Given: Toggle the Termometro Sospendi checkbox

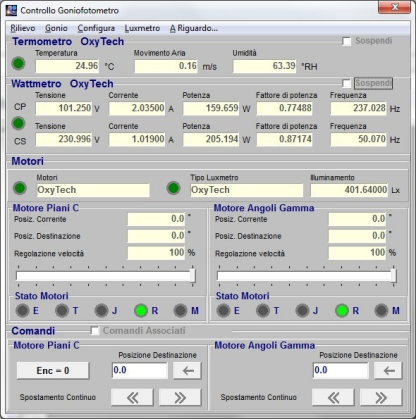Looking at the screenshot, I should 347,41.
